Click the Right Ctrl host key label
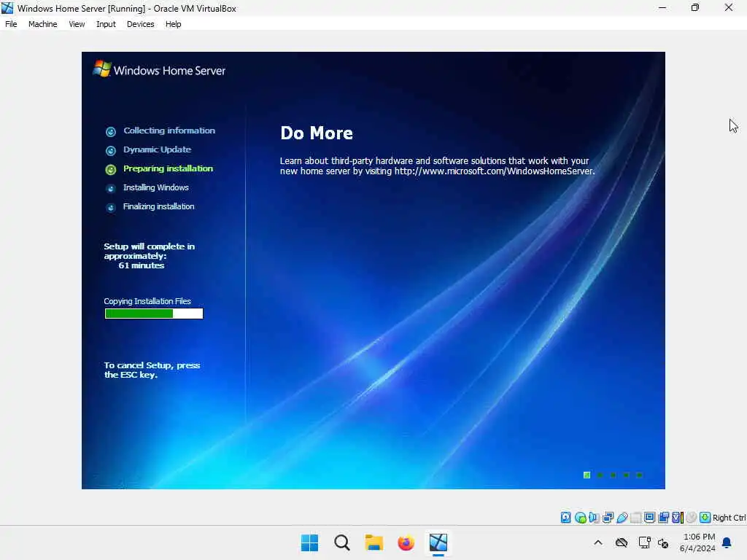This screenshot has height=560, width=747. [x=729, y=518]
